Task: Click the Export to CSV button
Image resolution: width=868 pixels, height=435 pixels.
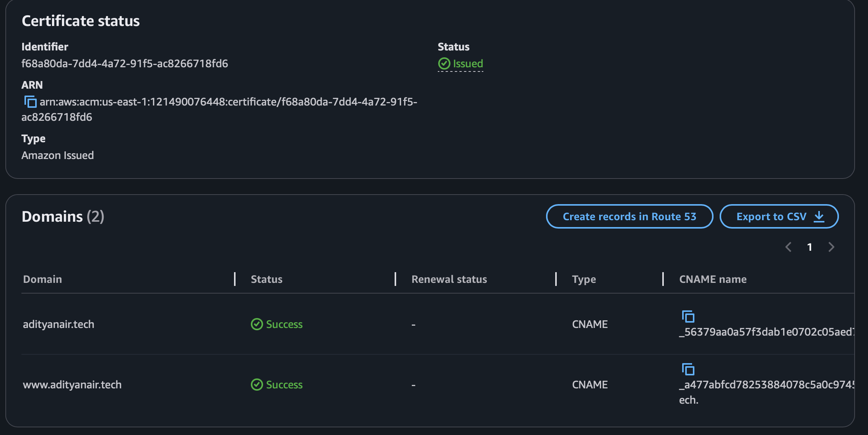Action: coord(771,216)
